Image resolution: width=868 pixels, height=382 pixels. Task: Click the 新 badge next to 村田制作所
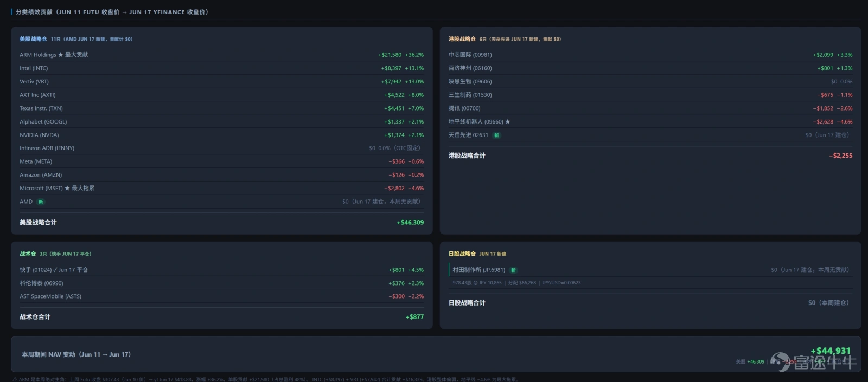click(513, 270)
